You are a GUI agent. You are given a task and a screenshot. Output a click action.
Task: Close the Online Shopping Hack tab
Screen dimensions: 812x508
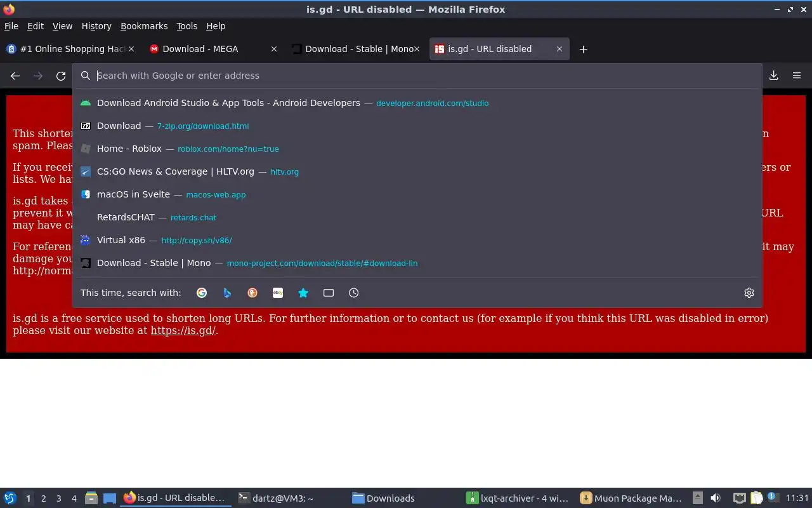pos(131,49)
